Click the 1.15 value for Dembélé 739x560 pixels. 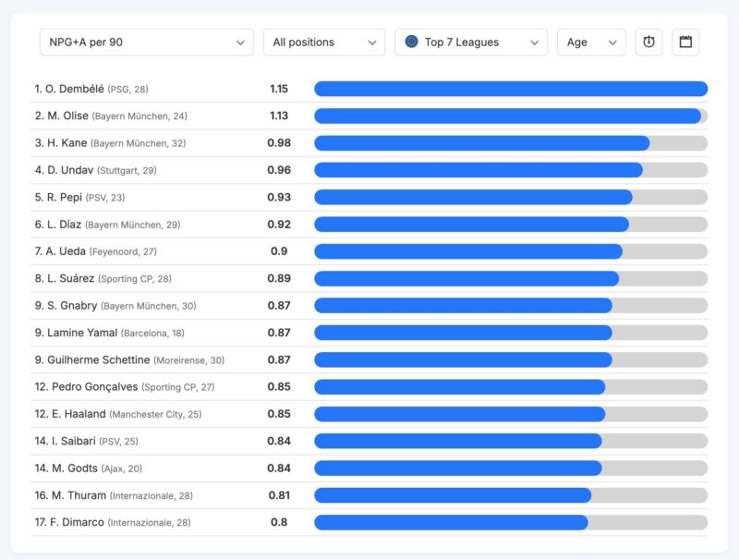coord(279,89)
